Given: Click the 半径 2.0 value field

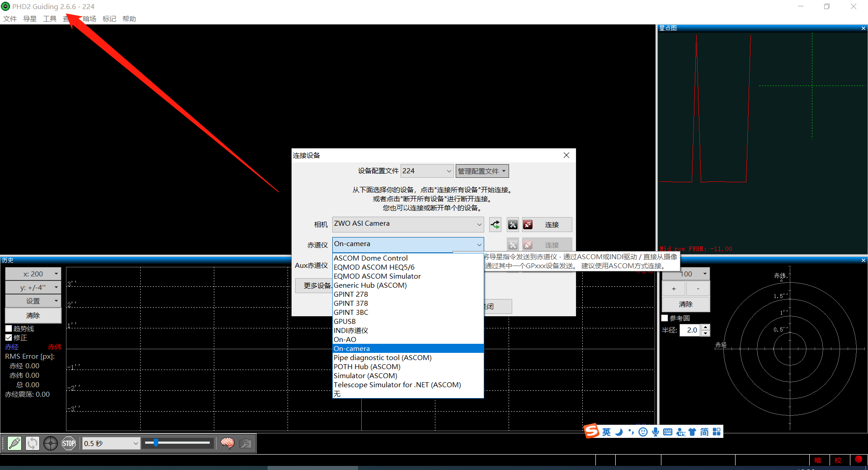Looking at the screenshot, I should coord(690,330).
